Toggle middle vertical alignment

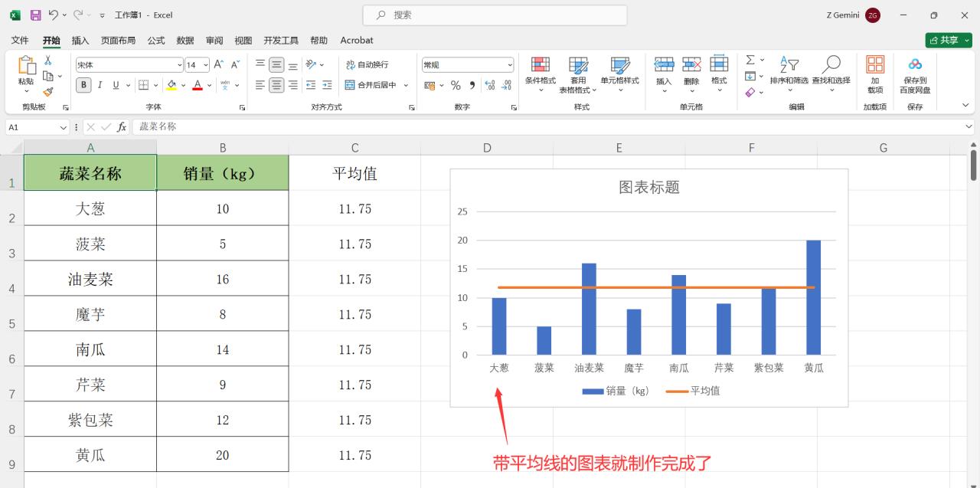(x=276, y=65)
